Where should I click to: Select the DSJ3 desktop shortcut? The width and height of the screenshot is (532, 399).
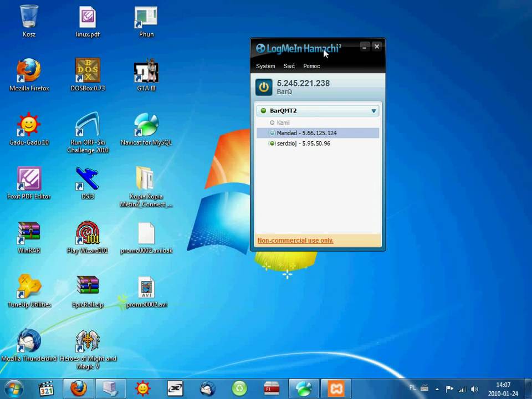point(88,183)
